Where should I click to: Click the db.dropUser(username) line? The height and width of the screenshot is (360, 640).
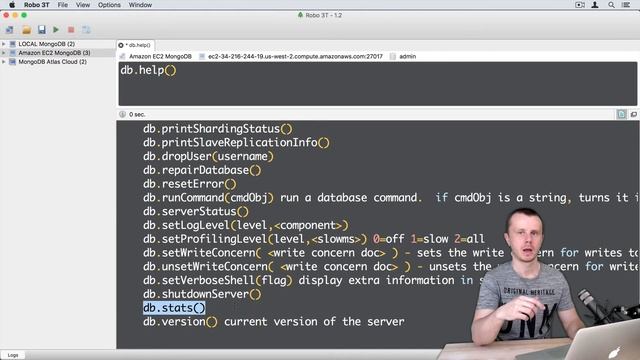208,156
